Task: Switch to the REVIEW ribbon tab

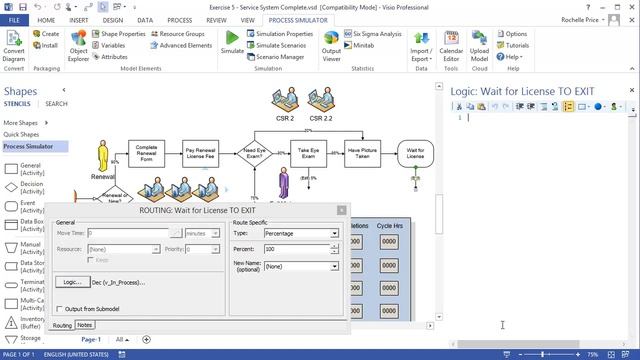Action: click(216, 20)
